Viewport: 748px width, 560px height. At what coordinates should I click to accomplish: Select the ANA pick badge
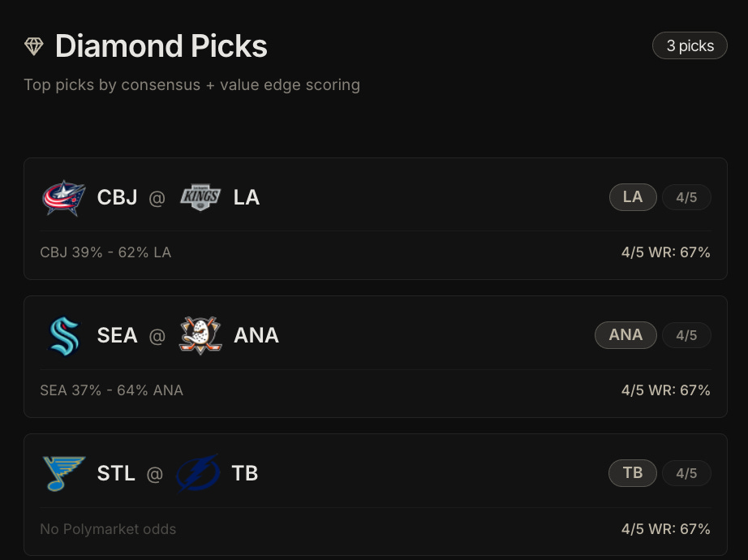point(625,335)
